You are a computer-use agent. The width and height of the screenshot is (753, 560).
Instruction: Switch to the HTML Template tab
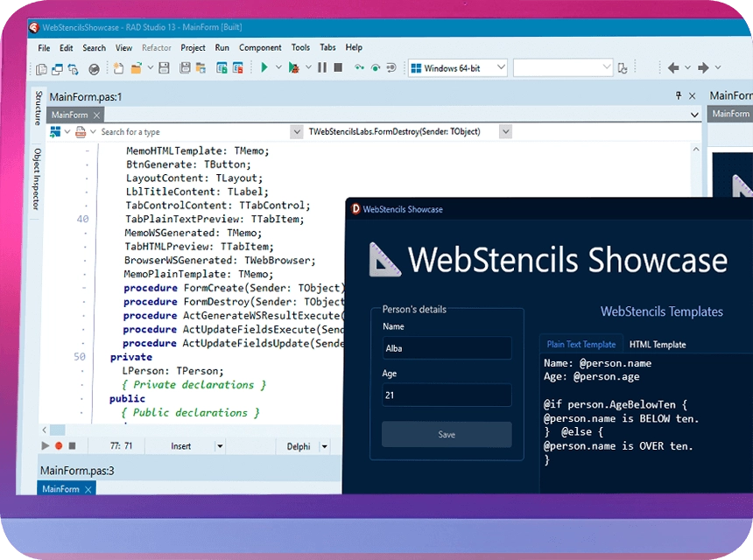pyautogui.click(x=658, y=345)
